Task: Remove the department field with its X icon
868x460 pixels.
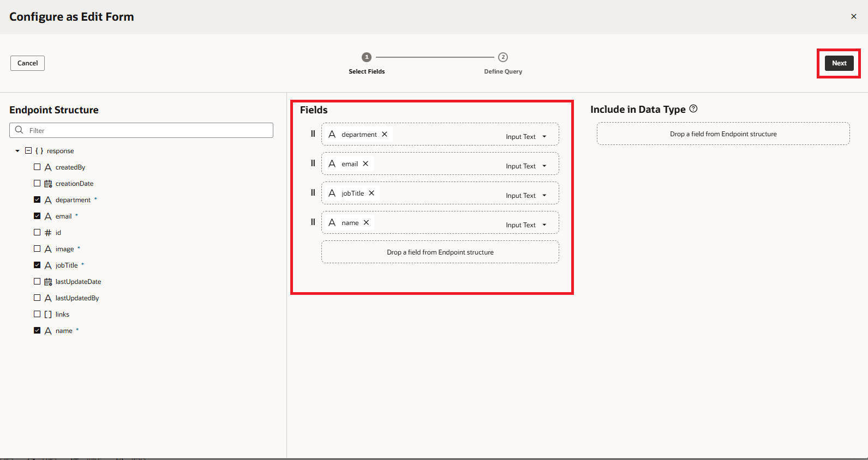Action: [x=385, y=134]
